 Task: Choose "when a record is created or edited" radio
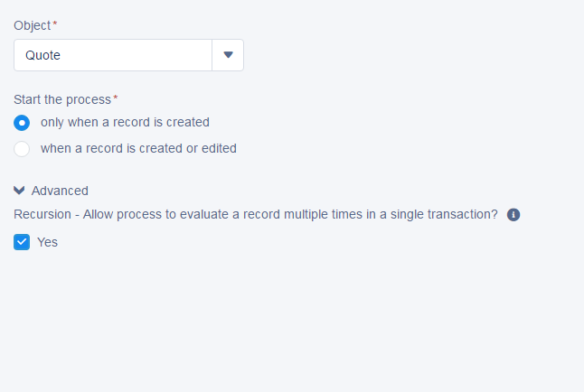click(x=22, y=149)
